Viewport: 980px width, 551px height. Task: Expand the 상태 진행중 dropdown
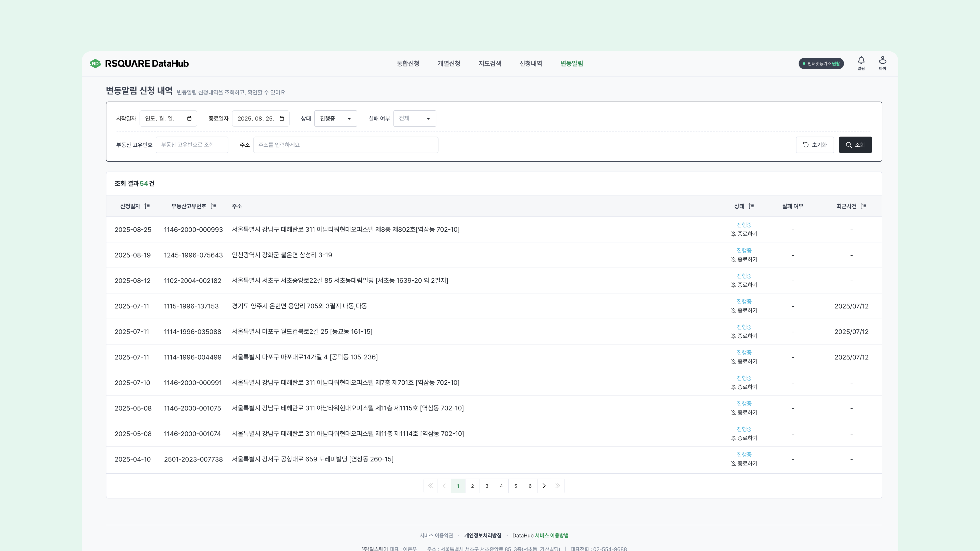click(x=335, y=119)
